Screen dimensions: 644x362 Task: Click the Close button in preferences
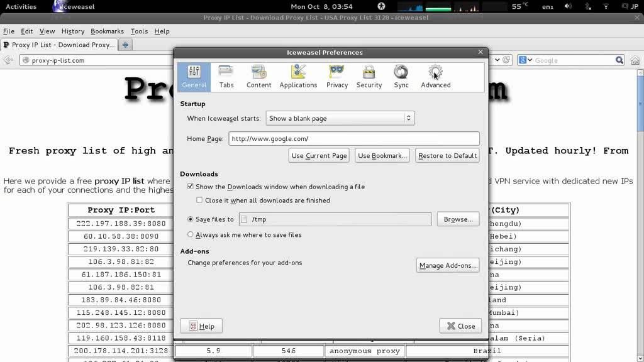coord(460,326)
